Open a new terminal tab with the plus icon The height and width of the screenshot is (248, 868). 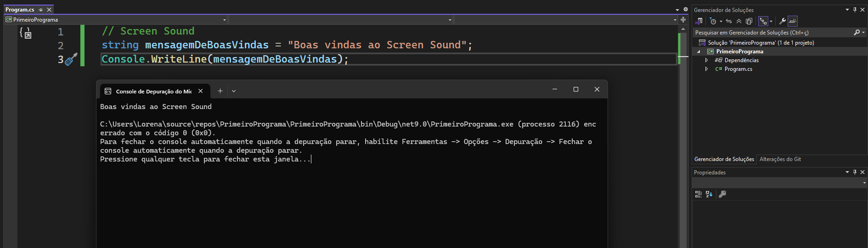(220, 91)
